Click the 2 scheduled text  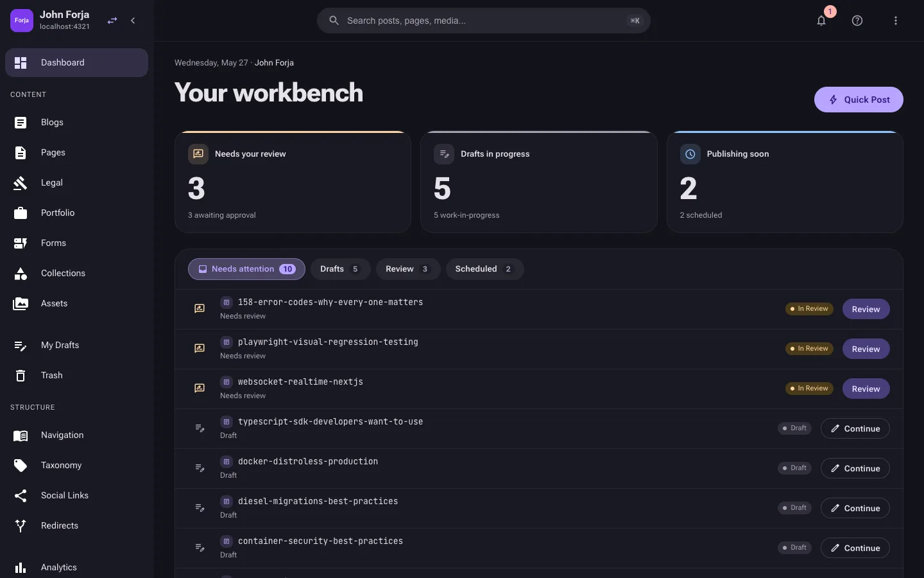701,215
